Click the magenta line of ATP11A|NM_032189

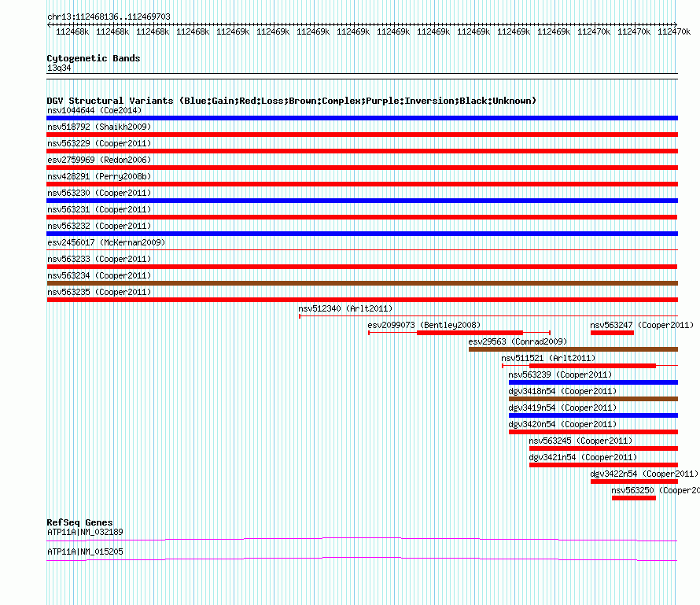click(362, 540)
